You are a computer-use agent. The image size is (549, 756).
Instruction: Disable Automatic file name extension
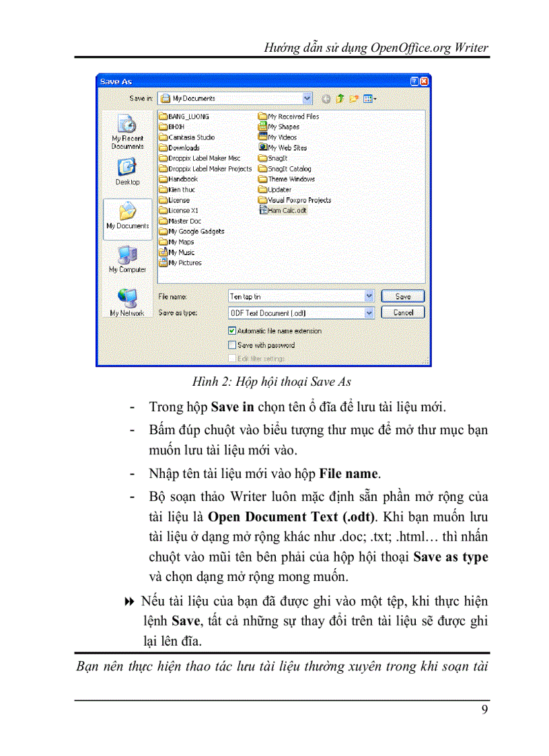click(232, 331)
